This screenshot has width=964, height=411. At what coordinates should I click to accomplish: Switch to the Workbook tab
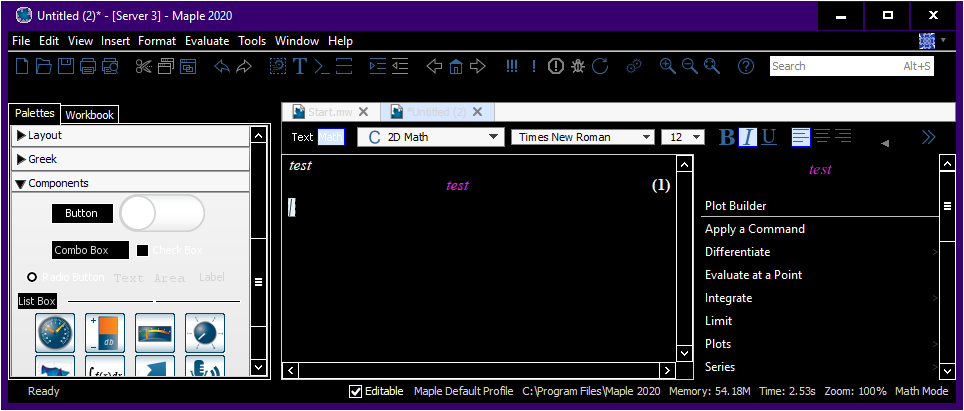90,115
